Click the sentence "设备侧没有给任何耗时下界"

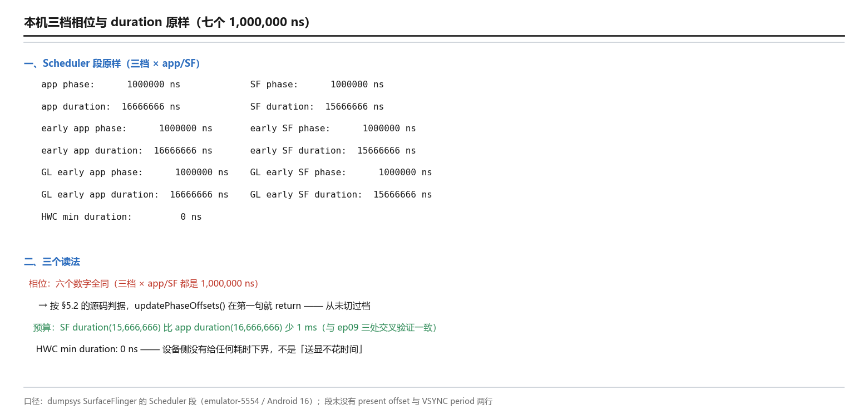(216, 349)
